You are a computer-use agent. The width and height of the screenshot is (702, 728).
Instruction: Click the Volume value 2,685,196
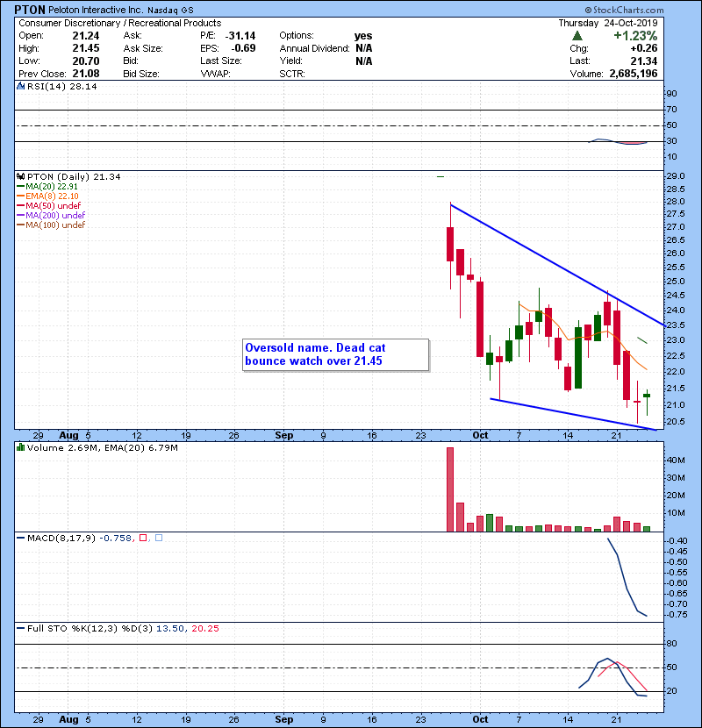click(634, 74)
